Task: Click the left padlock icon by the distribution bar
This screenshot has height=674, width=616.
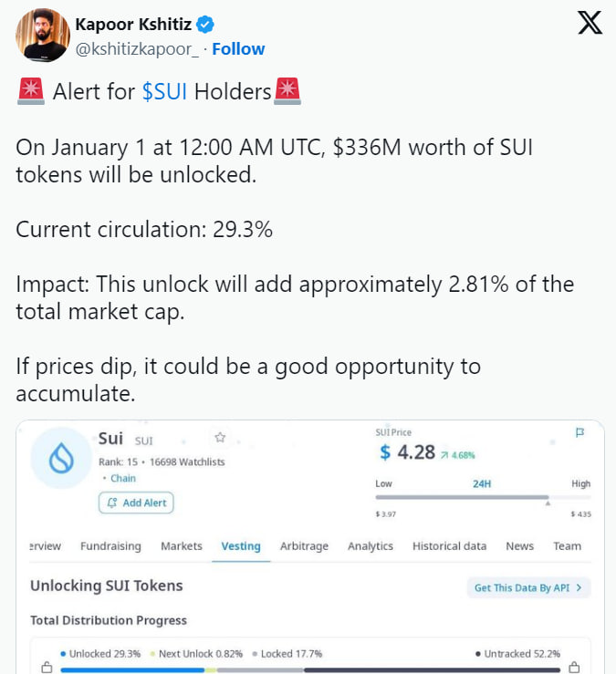Action: (x=47, y=669)
